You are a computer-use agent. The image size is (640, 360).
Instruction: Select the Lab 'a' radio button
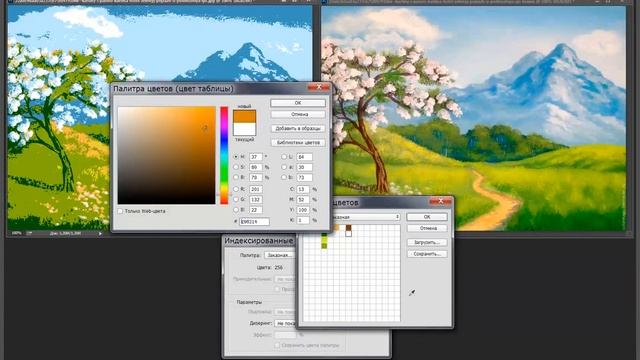284,167
